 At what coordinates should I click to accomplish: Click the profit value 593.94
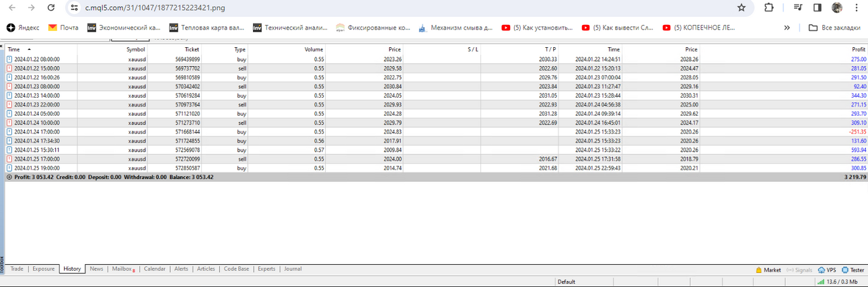click(858, 150)
